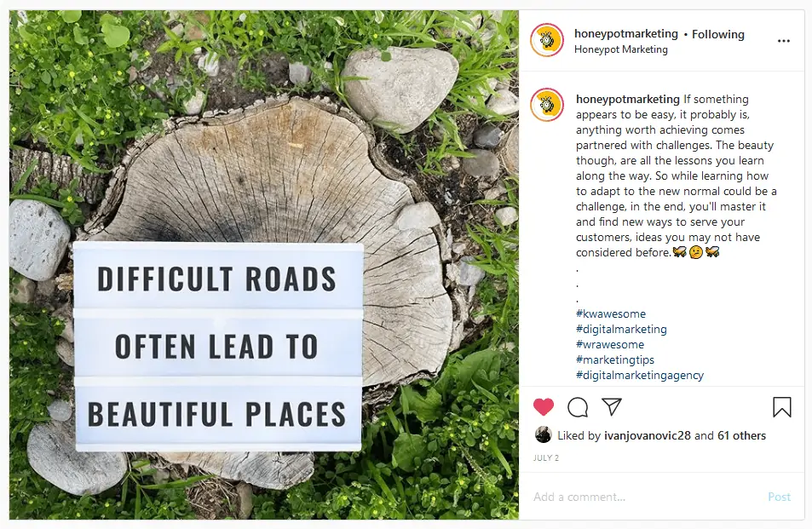Click honeypotmarketing avatar beside the caption
Viewport: 812px width, 529px height.
click(x=547, y=105)
